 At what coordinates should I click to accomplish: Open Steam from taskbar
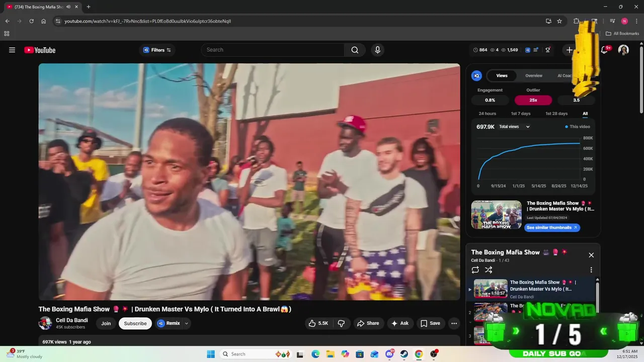[x=404, y=354]
